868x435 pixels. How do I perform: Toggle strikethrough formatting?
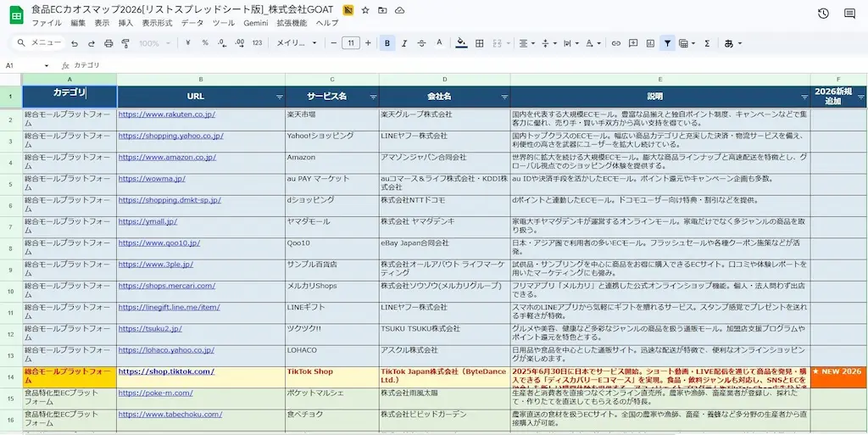pyautogui.click(x=421, y=43)
